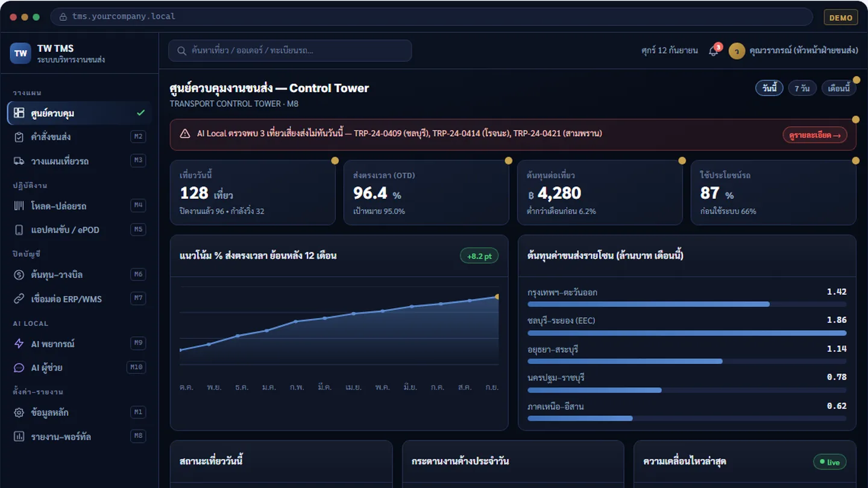Screen dimensions: 868x488
Task: Click the TW logo icon
Action: coord(20,53)
